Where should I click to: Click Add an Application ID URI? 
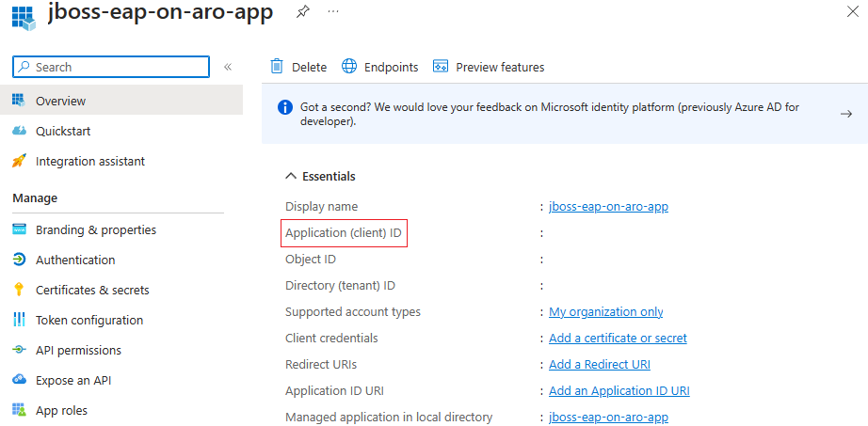pyautogui.click(x=619, y=390)
